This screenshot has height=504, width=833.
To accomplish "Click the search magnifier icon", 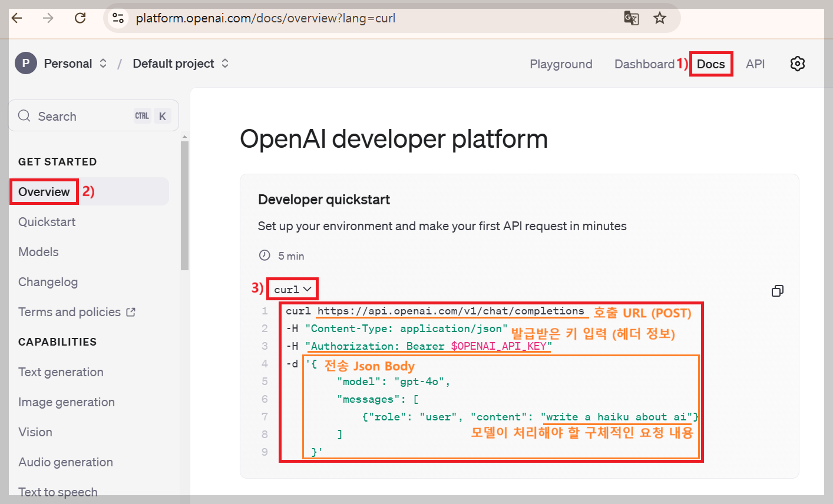I will point(24,116).
